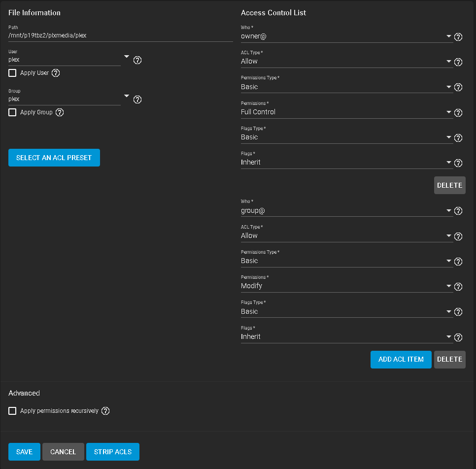Open Flags Type dropdown for owner@ entry
The height and width of the screenshot is (469, 476).
(347, 137)
